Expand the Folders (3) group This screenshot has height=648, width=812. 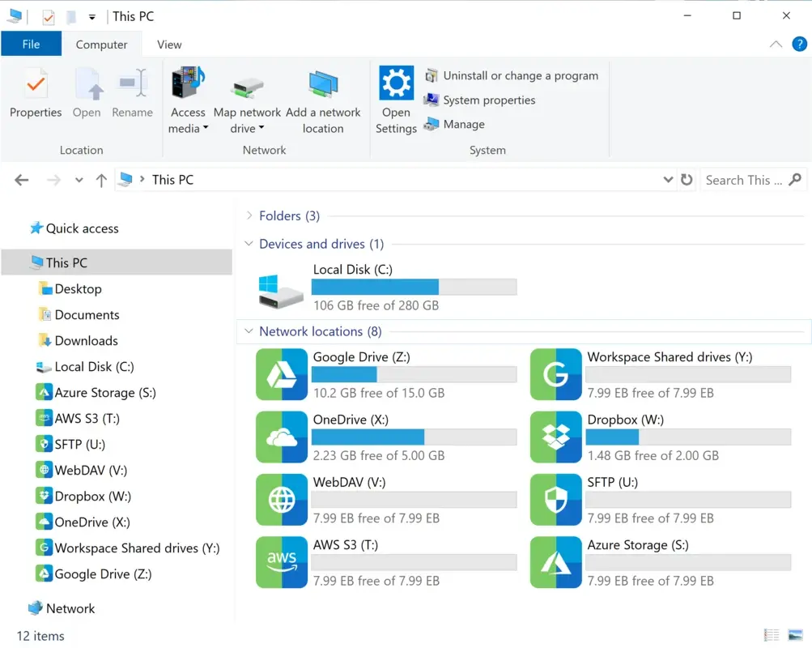pyautogui.click(x=249, y=215)
